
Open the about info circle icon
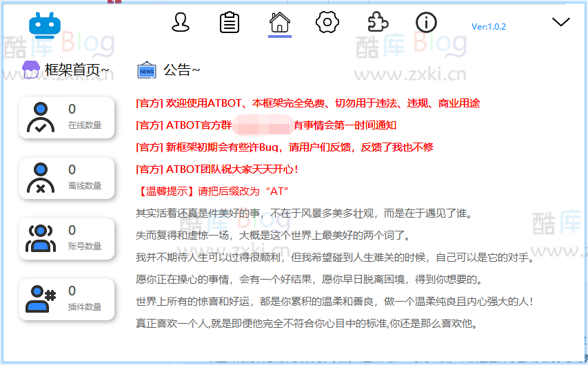click(427, 23)
